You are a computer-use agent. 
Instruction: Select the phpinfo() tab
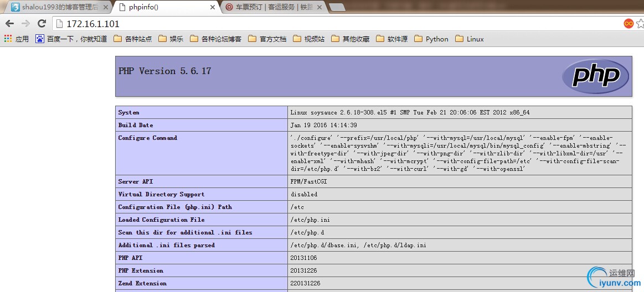(x=166, y=7)
